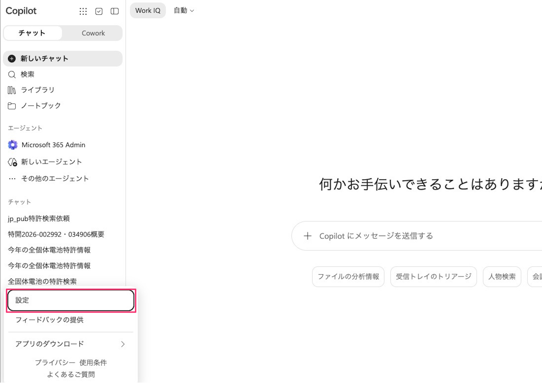Switch to the チャット tab
Screen dimensions: 542x392
pos(33,33)
